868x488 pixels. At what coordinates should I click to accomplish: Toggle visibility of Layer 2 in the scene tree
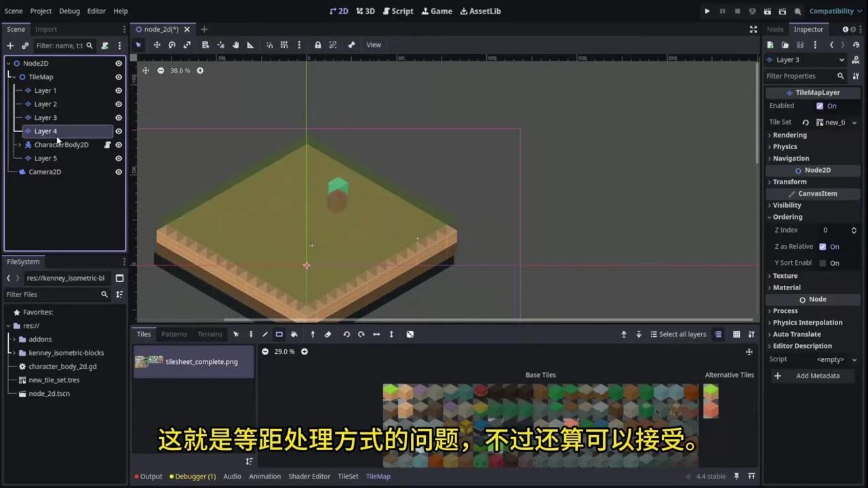coord(119,104)
